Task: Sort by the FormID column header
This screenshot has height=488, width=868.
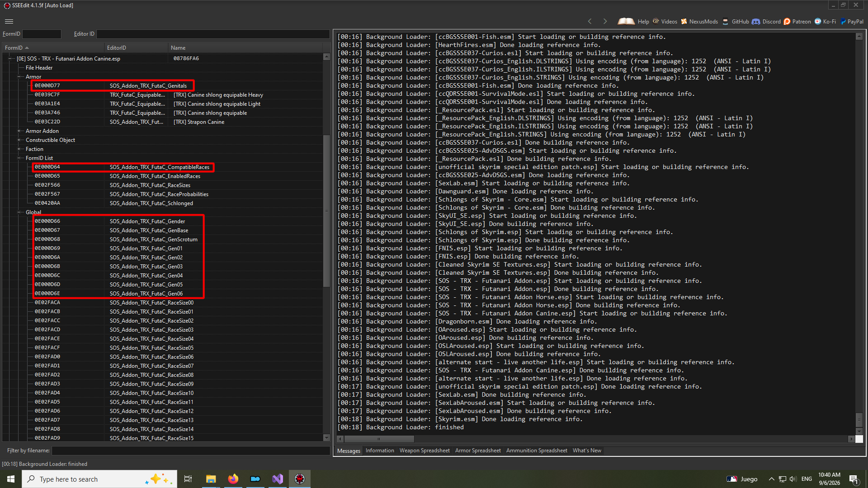Action: pyautogui.click(x=53, y=47)
